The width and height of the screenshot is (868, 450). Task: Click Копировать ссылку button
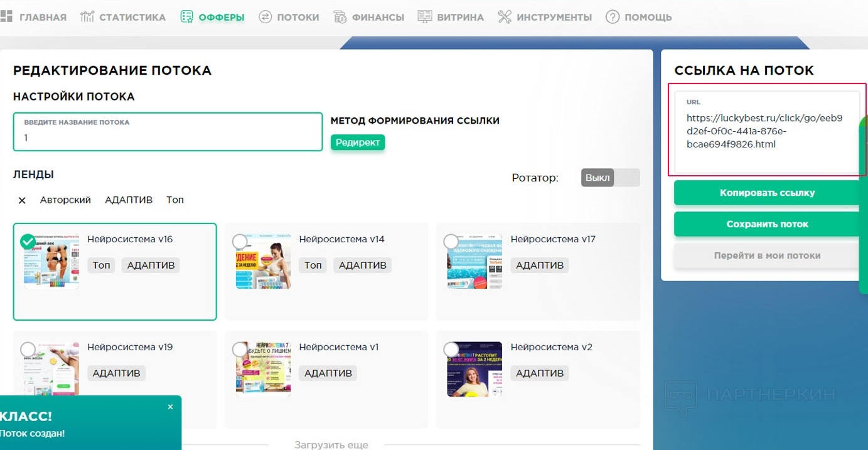coord(767,193)
